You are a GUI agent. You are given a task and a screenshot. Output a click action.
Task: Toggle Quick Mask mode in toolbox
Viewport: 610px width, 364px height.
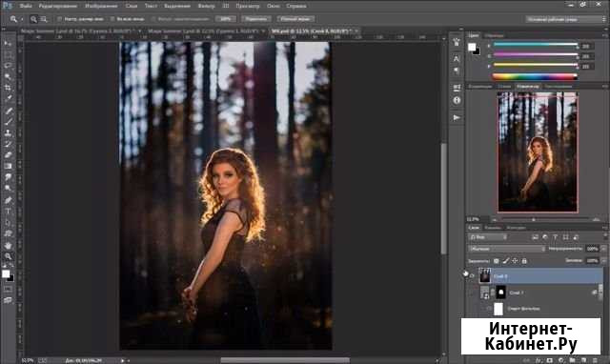tap(8, 290)
